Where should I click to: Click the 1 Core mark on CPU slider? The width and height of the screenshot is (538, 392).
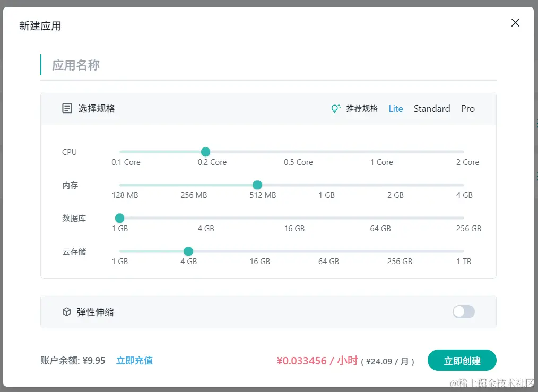381,162
